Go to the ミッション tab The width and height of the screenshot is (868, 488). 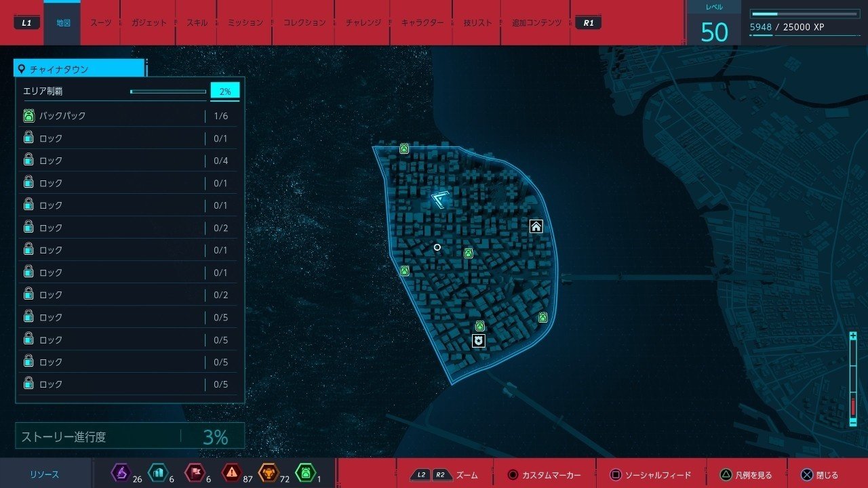[x=244, y=23]
